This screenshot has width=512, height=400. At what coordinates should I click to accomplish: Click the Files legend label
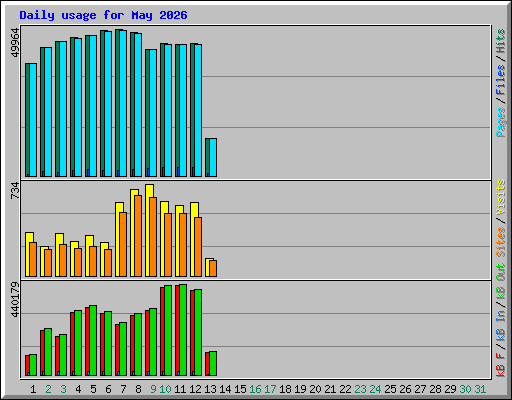point(501,80)
